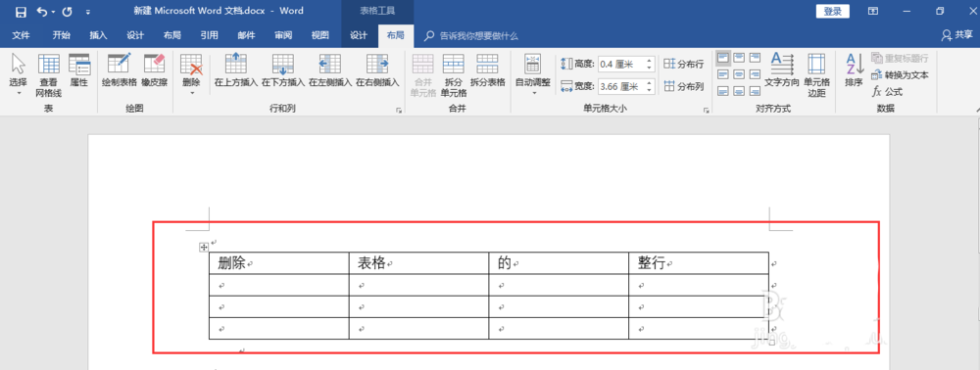Click 转换为文本 convert to text
This screenshot has height=370, width=980.
point(900,74)
